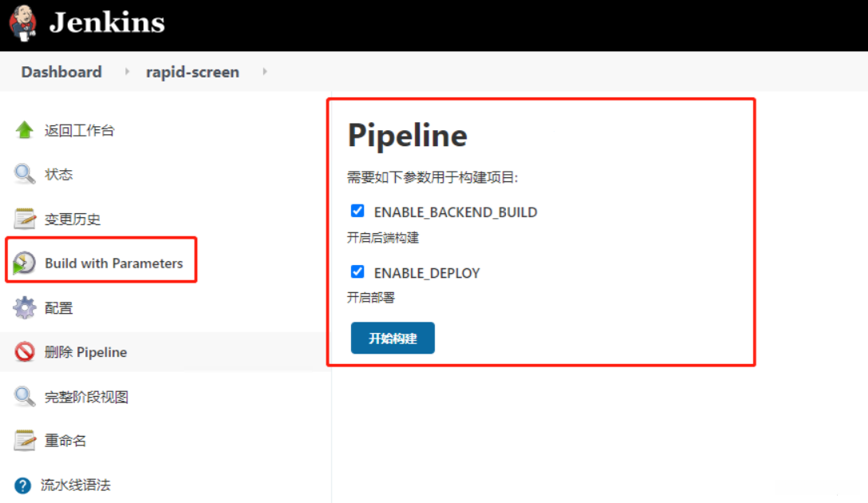Click the ENABLE_DEPLOY label text
868x503 pixels.
[x=427, y=273]
